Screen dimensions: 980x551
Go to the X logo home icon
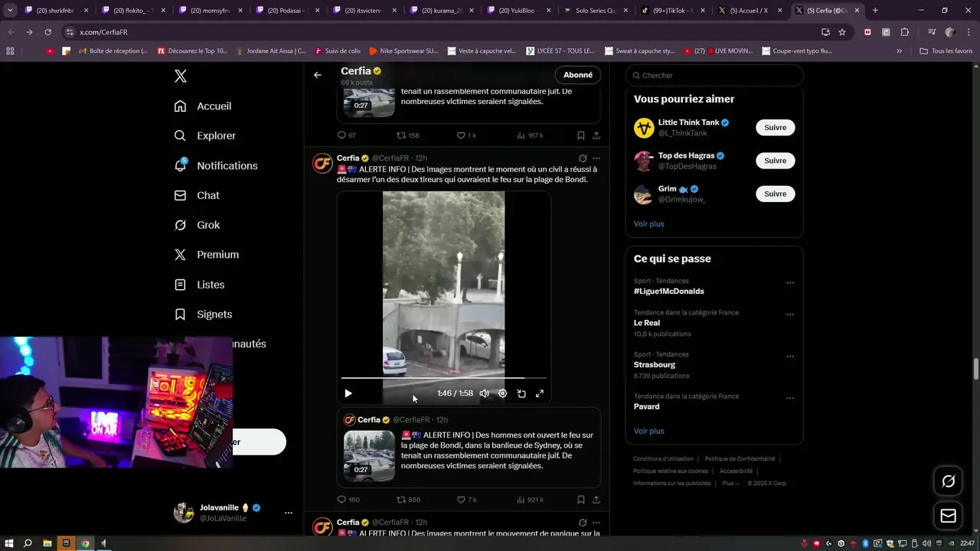[181, 76]
